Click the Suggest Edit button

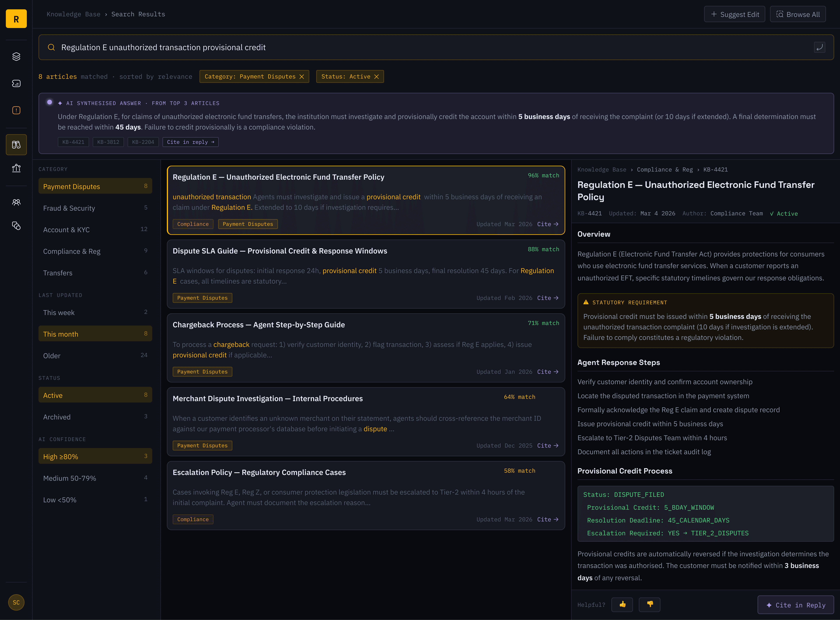(734, 14)
